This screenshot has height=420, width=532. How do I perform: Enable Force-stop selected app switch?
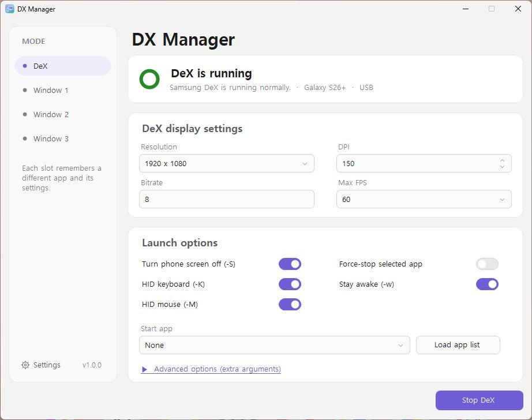487,264
